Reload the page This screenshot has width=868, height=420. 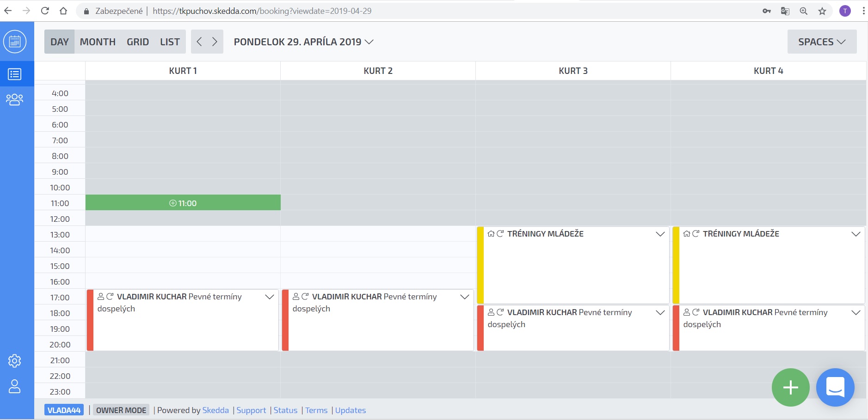[45, 11]
